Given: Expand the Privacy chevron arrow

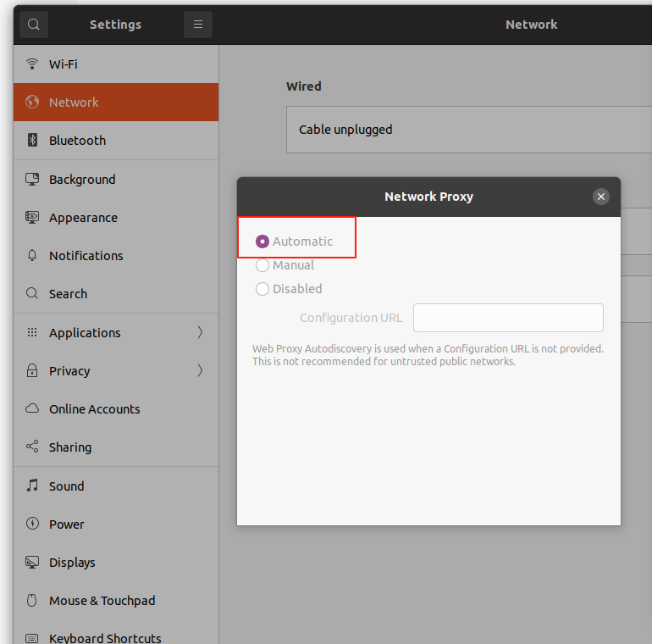Looking at the screenshot, I should [200, 370].
